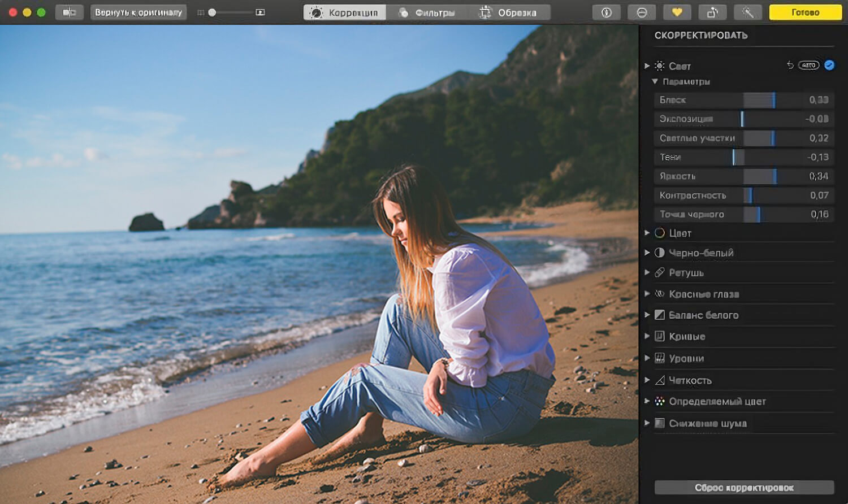The width and height of the screenshot is (848, 504).
Task: Click the Кривые (curves) adjustment icon
Action: pyautogui.click(x=659, y=336)
